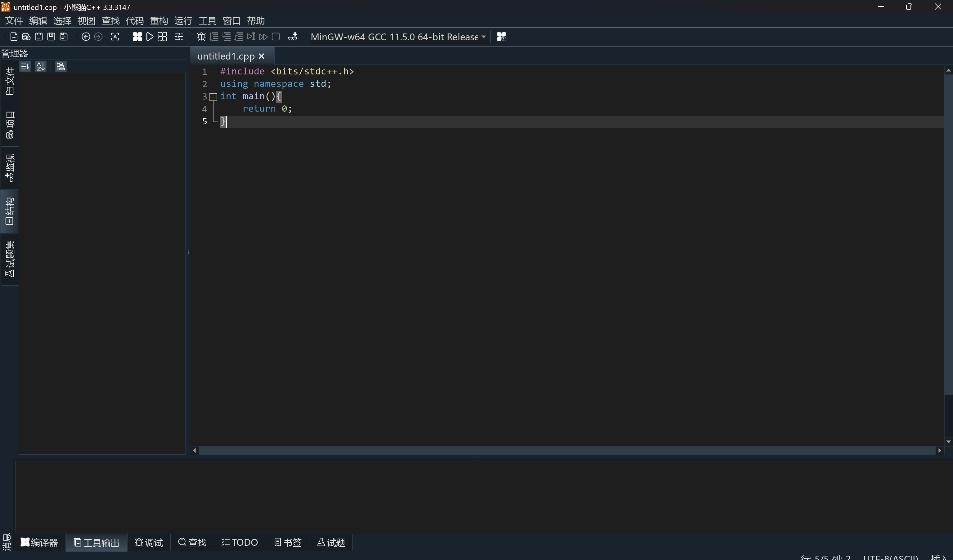Toggle inherited members display in class browser
This screenshot has height=560, width=953.
coord(61,66)
